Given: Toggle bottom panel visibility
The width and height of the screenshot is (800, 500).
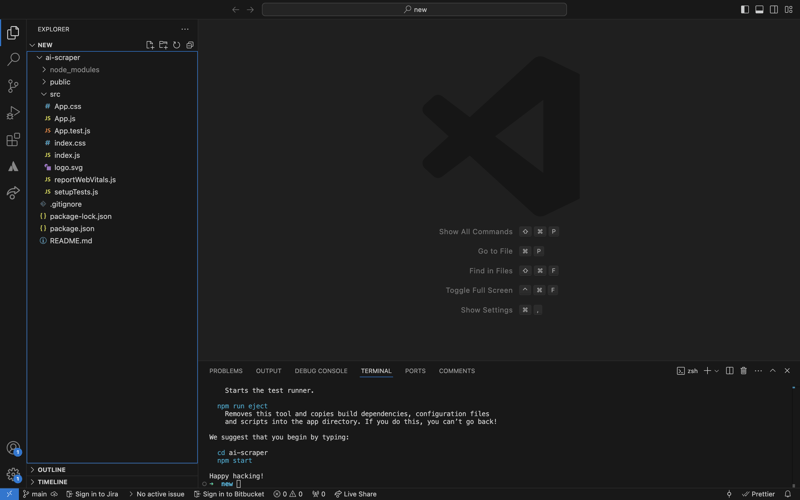Looking at the screenshot, I should [x=759, y=10].
